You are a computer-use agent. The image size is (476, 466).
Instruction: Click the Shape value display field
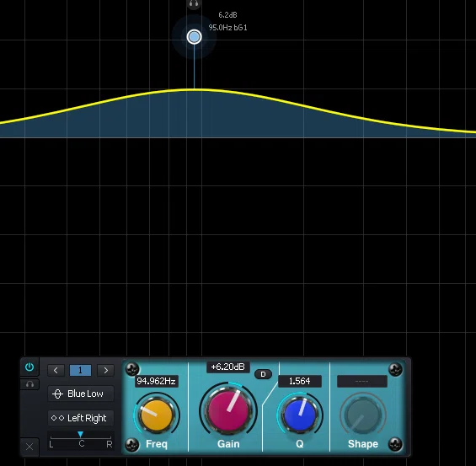click(362, 381)
